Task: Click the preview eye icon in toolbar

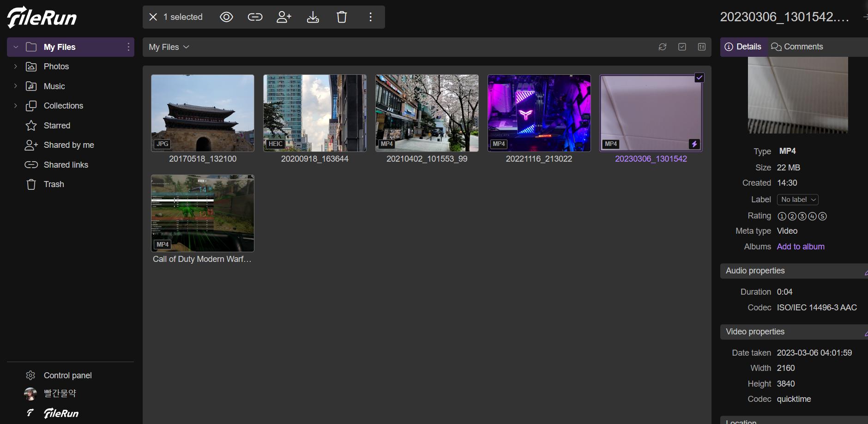Action: point(226,17)
